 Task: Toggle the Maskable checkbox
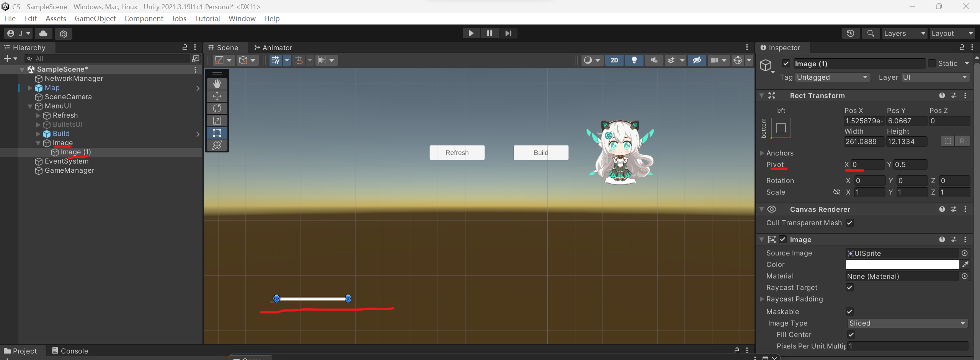click(849, 311)
